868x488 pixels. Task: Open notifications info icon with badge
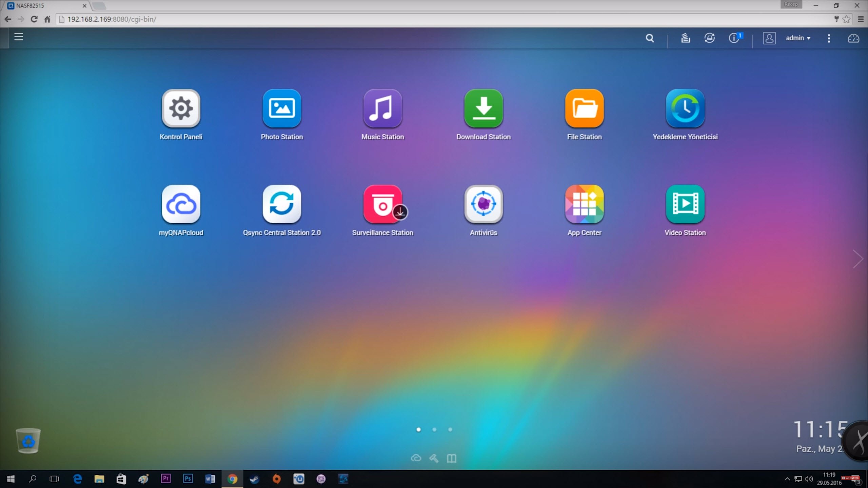tap(734, 38)
